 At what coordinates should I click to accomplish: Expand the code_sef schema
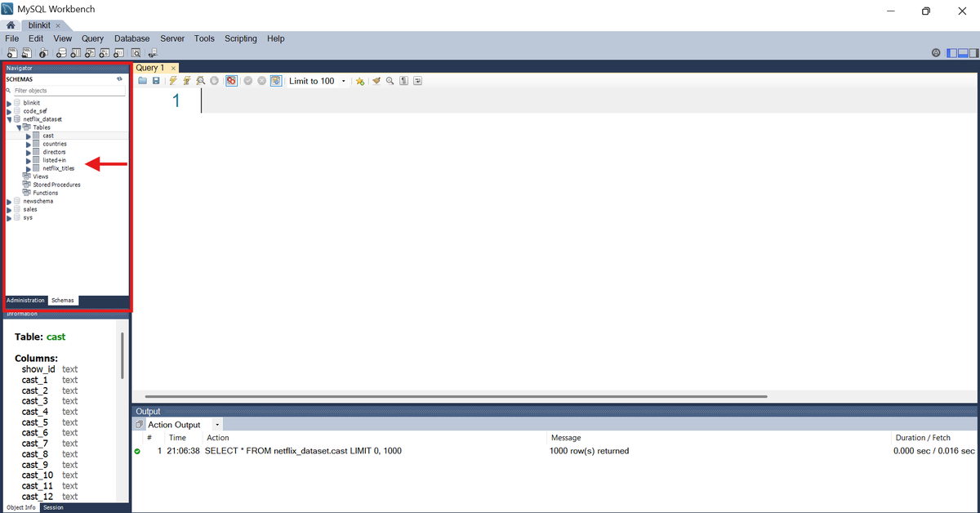point(9,111)
